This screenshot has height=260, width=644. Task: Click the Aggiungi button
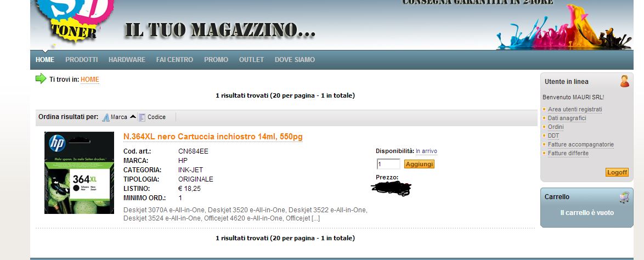click(x=419, y=165)
